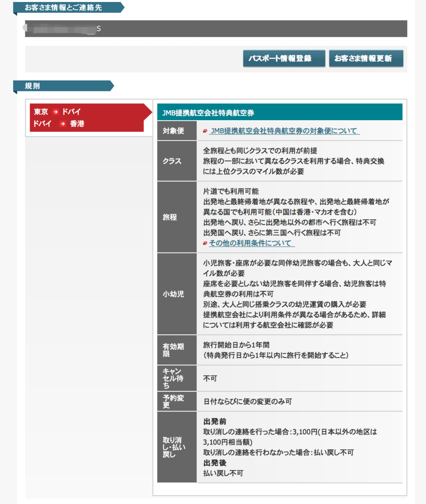Image resolution: width=426 pixels, height=504 pixels.
Task: Click the 旅行開始日から1年間 text
Action: 236,345
